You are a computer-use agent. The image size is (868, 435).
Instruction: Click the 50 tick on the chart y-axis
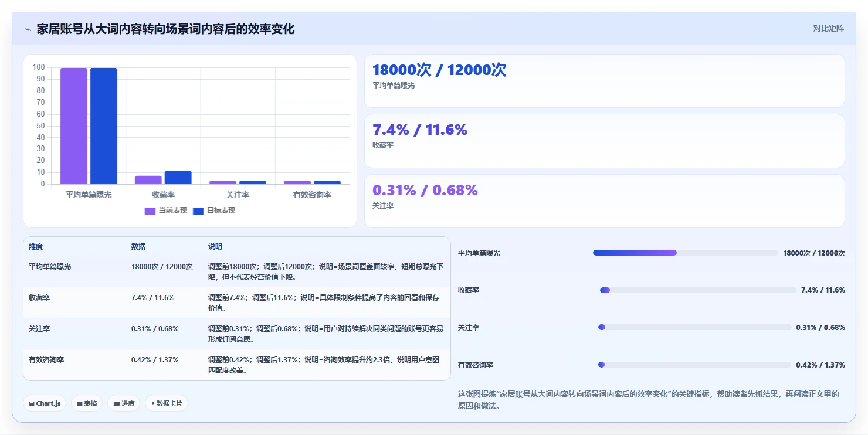point(40,126)
